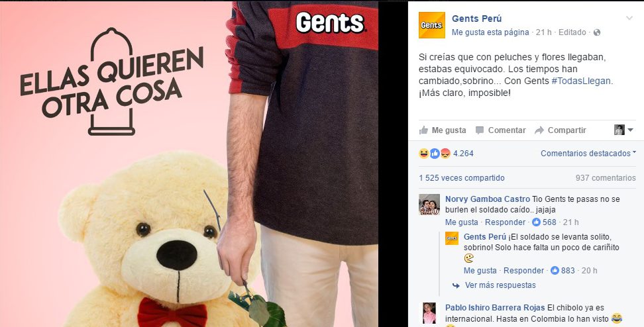Viewport: 644px width, 327px height.
Task: Click the 937 comentarios count
Action: [606, 178]
